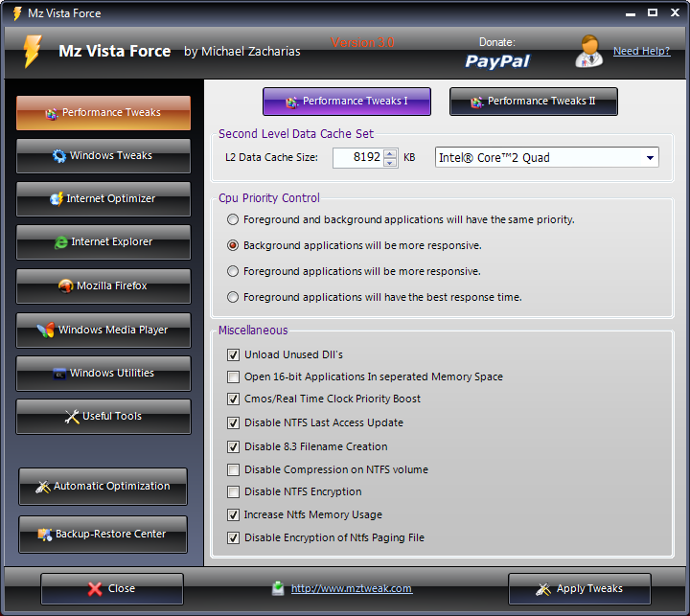The image size is (690, 616).
Task: Click the lightning bolt logo in header
Action: [33, 51]
